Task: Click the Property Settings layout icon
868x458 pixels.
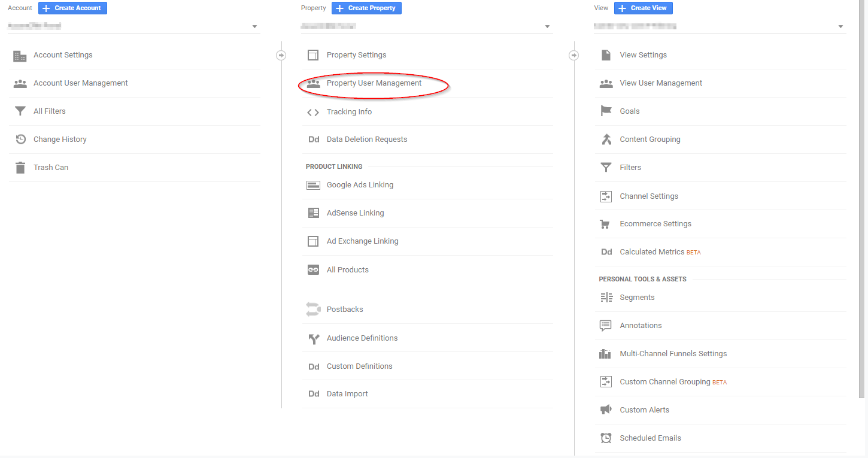Action: 313,55
